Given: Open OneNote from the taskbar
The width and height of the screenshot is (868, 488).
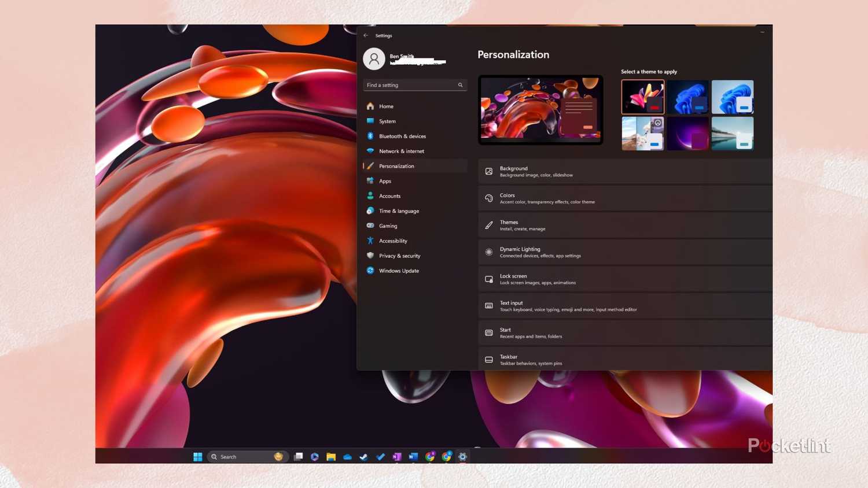Looking at the screenshot, I should point(396,457).
